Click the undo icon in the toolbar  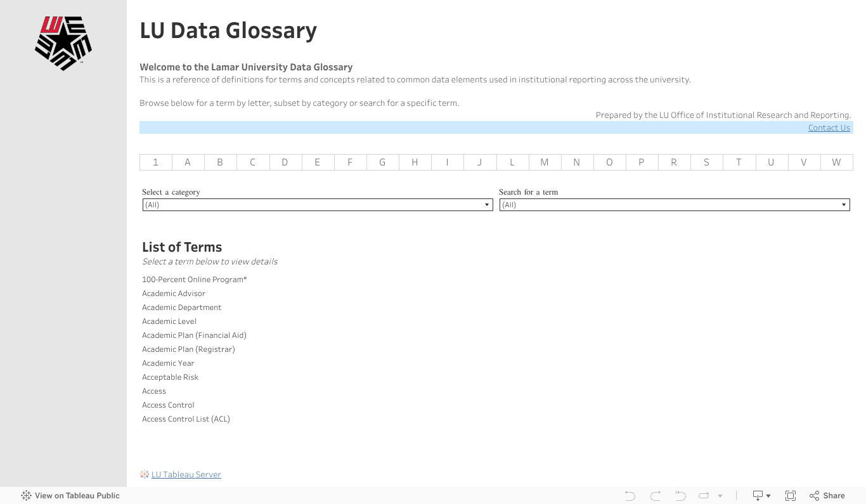pos(630,496)
